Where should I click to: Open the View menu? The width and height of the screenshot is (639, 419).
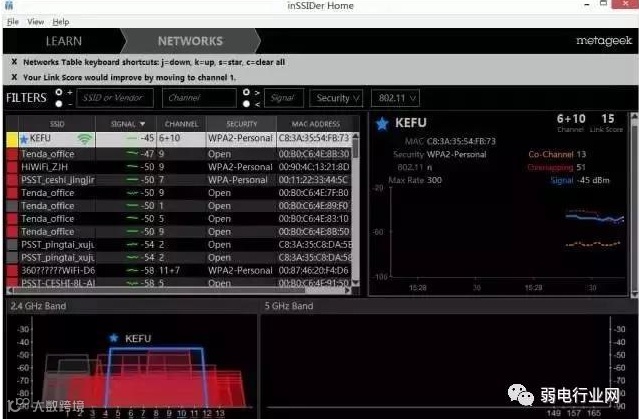click(x=35, y=22)
